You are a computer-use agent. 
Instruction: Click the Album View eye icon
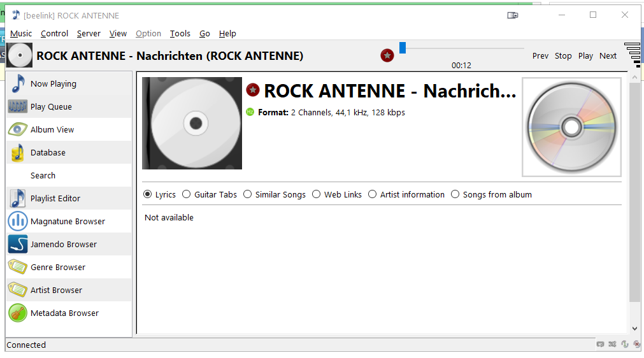pos(18,130)
